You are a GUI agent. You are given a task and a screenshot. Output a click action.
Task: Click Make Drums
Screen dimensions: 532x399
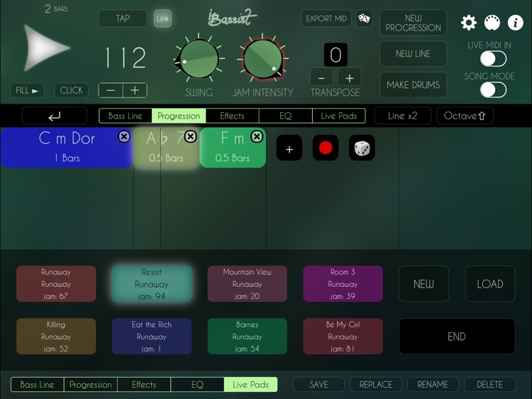[413, 85]
